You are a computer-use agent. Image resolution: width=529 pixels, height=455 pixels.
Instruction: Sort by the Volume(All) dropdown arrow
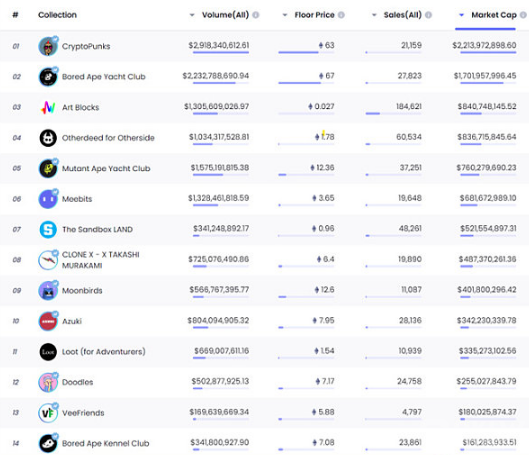click(192, 15)
